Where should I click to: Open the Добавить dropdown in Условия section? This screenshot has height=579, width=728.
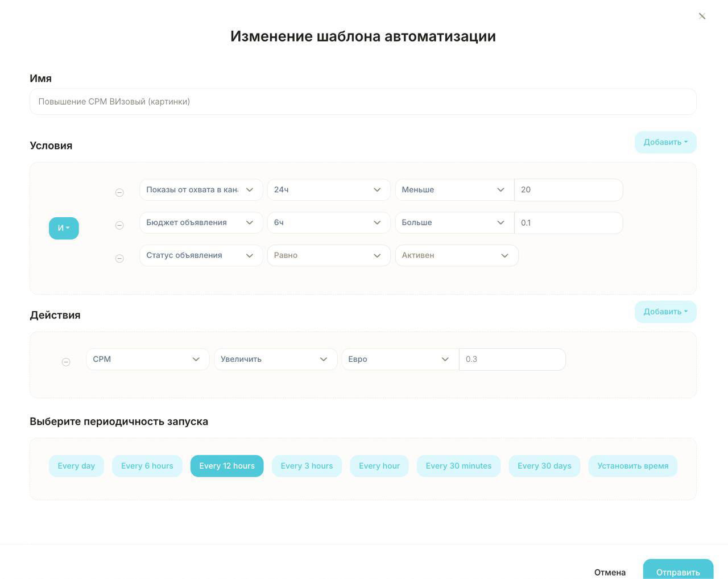coord(665,142)
